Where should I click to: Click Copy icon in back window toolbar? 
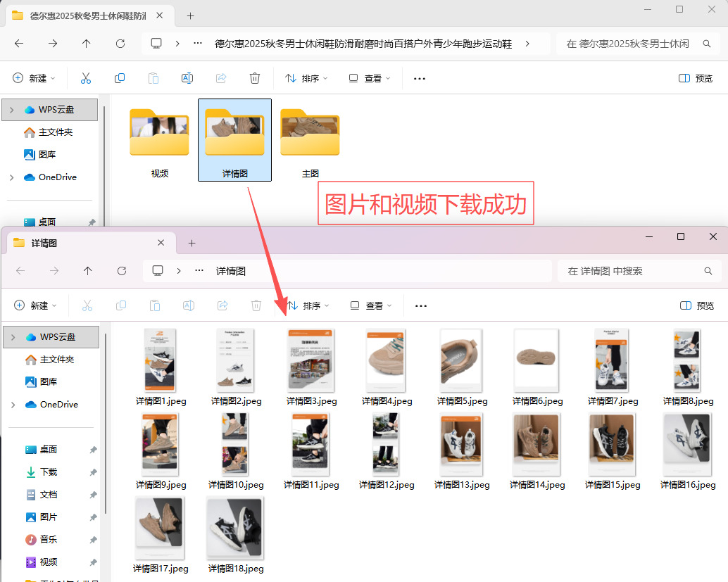[119, 78]
